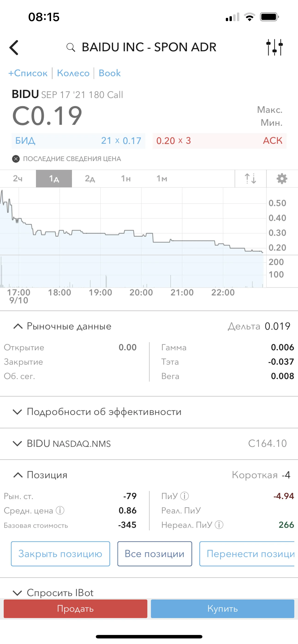Viewport: 298px width, 644px height.
Task: Tap the Закрыть позицию button
Action: (60, 554)
